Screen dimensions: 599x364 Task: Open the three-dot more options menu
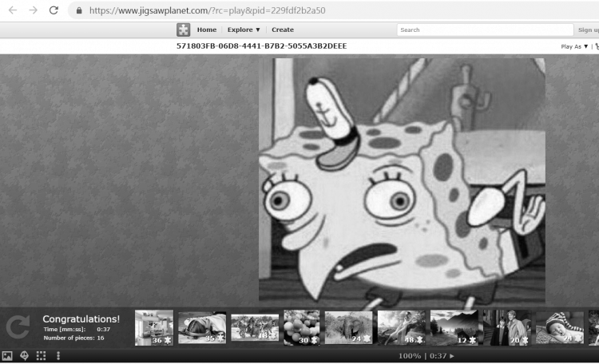58,356
